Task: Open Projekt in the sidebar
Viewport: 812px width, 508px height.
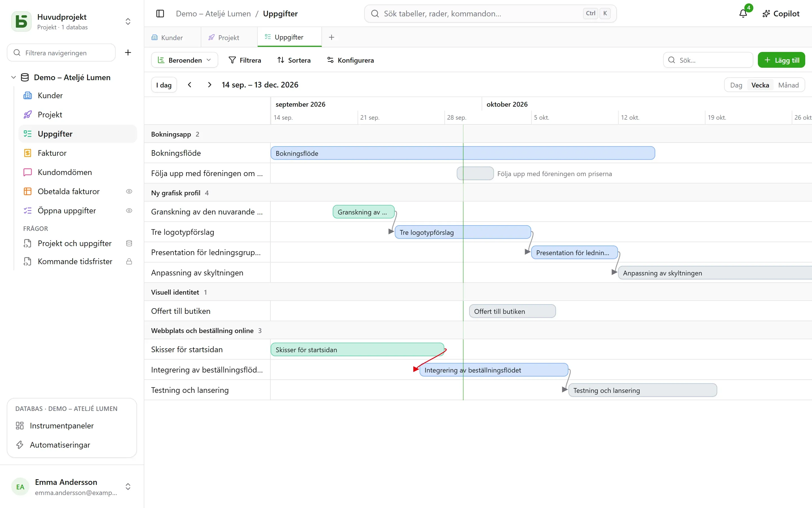Action: click(78, 115)
